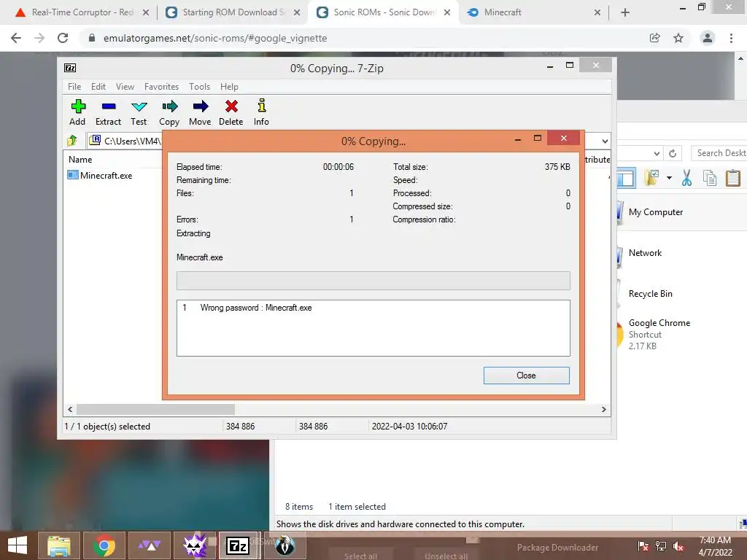Click the Chrome address bar URL
Viewport: 747px width, 560px height.
click(x=215, y=38)
